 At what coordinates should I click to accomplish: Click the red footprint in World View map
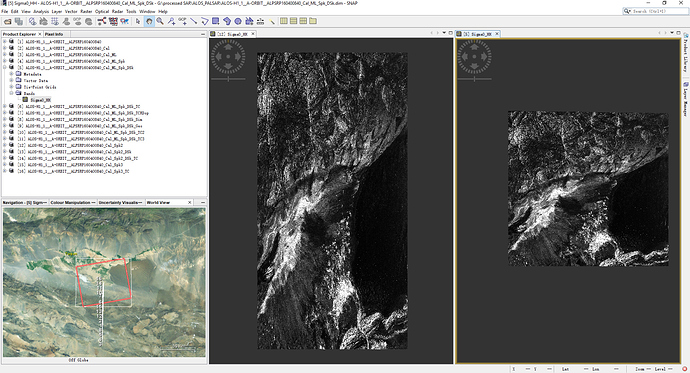point(104,282)
